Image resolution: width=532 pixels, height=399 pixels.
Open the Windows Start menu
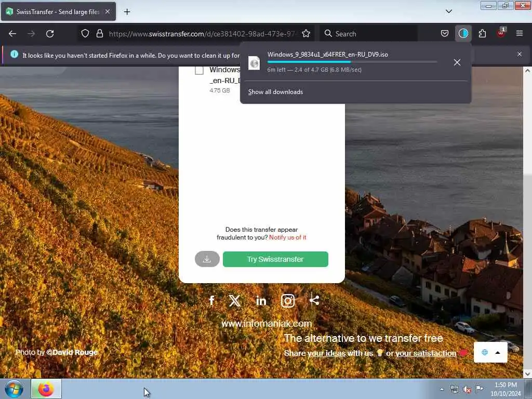[14, 389]
